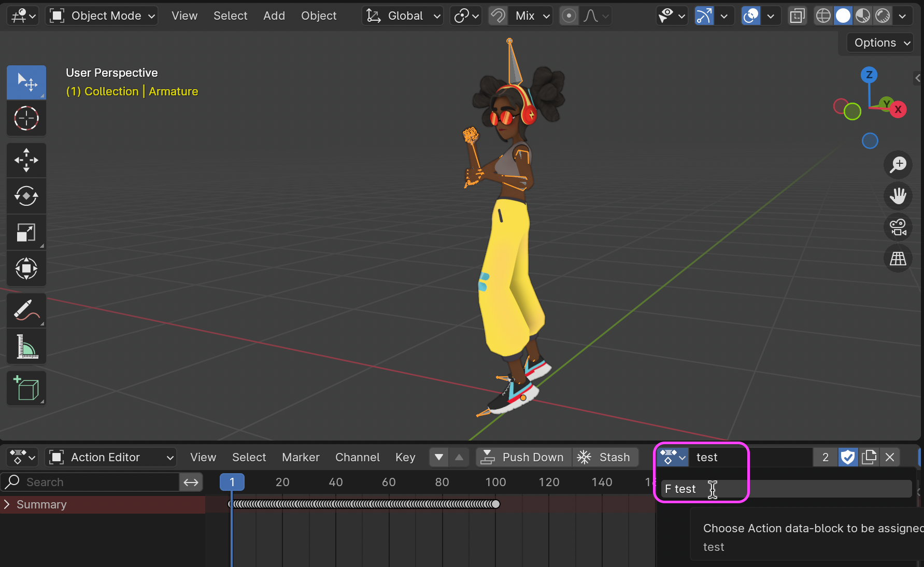Switch to solid shading
This screenshot has height=567, width=924.
pos(843,16)
